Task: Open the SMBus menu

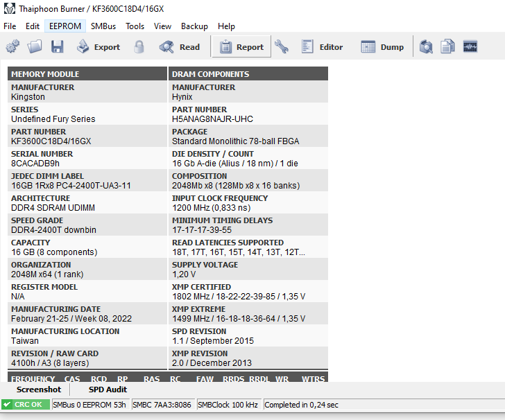Action: [103, 26]
